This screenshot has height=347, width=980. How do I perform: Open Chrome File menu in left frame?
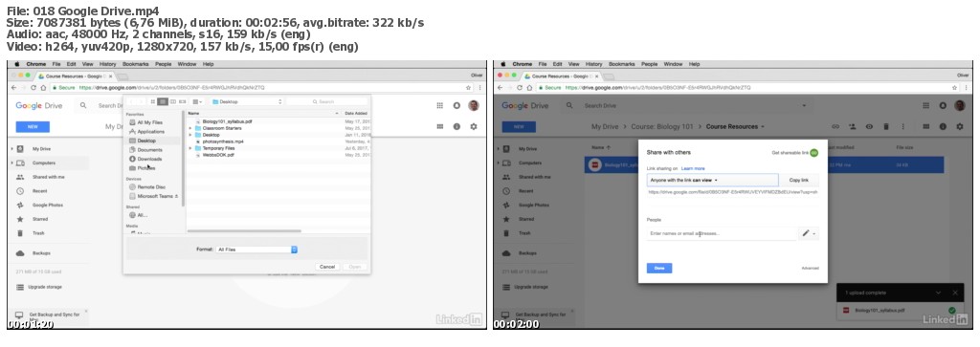[56, 64]
